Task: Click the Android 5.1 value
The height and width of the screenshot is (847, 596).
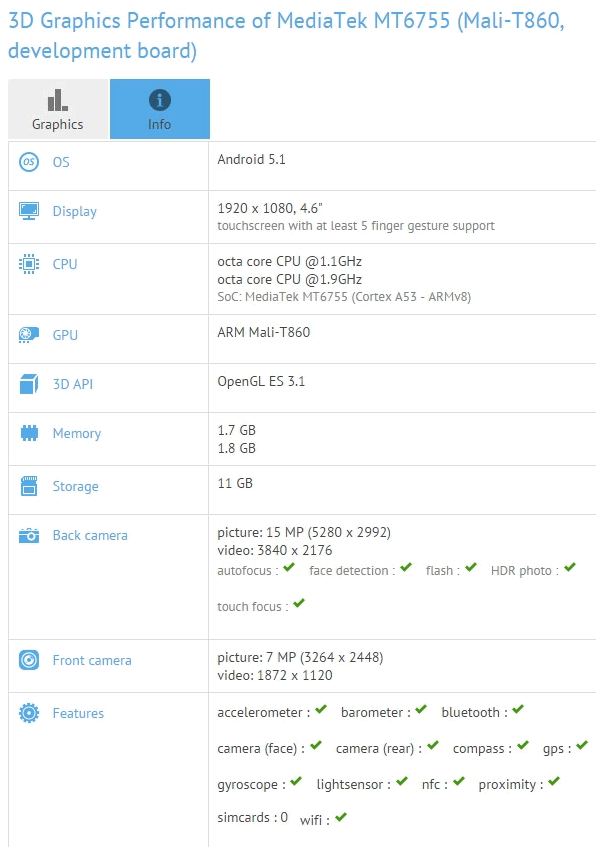Action: point(251,159)
